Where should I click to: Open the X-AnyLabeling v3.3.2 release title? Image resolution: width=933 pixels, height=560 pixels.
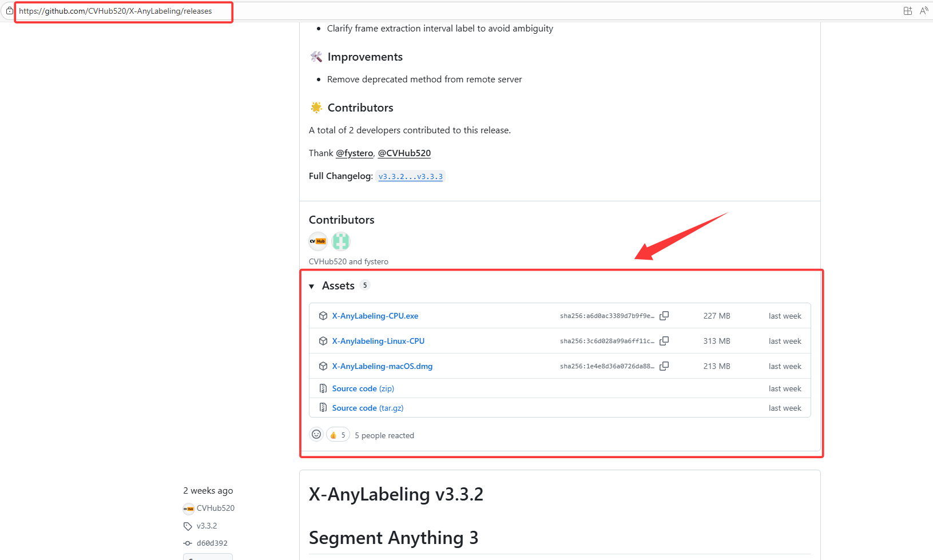pos(396,494)
